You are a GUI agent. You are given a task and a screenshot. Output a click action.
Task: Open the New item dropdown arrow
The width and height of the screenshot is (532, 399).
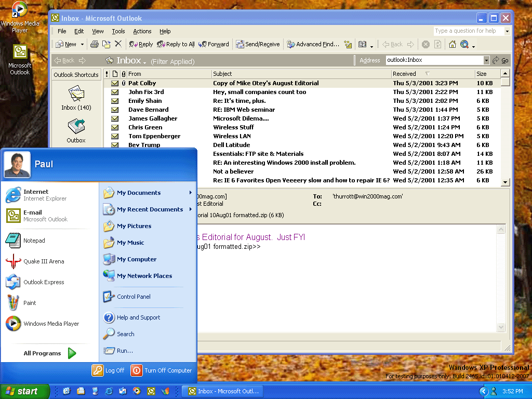(82, 45)
